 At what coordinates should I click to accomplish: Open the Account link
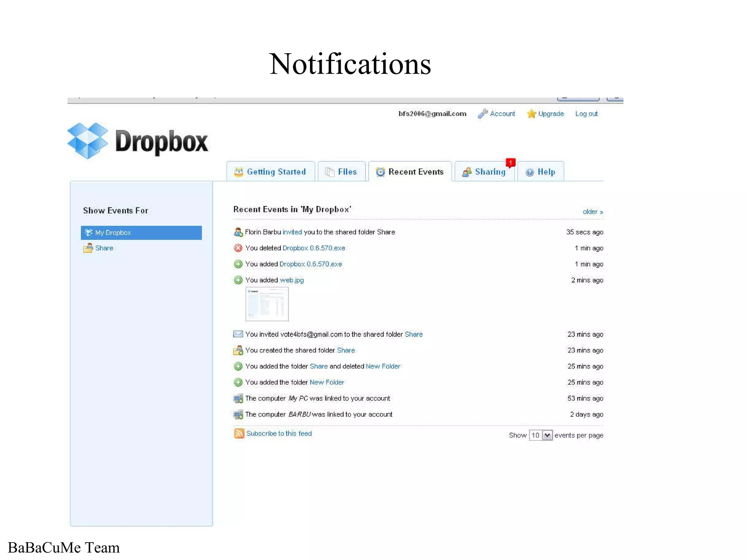(502, 114)
